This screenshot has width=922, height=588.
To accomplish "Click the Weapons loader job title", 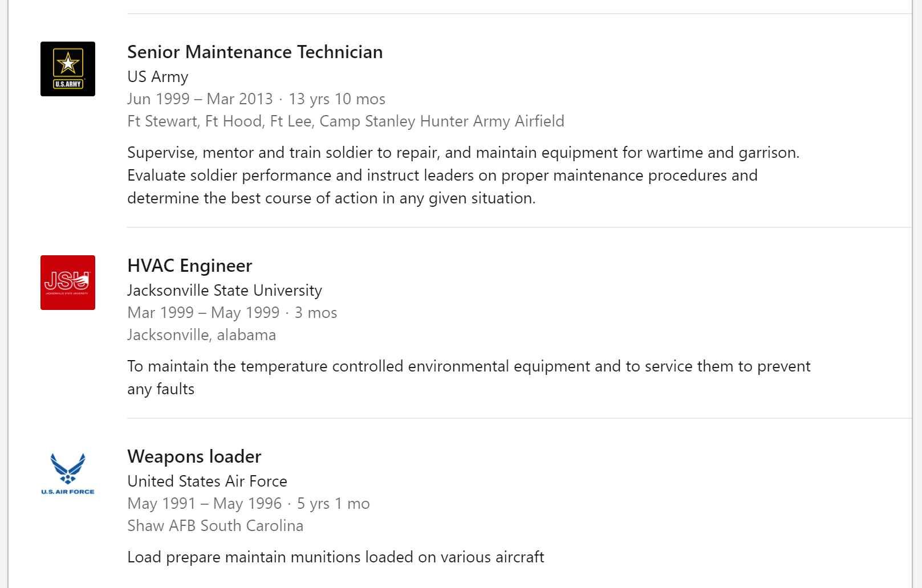I will click(x=194, y=456).
